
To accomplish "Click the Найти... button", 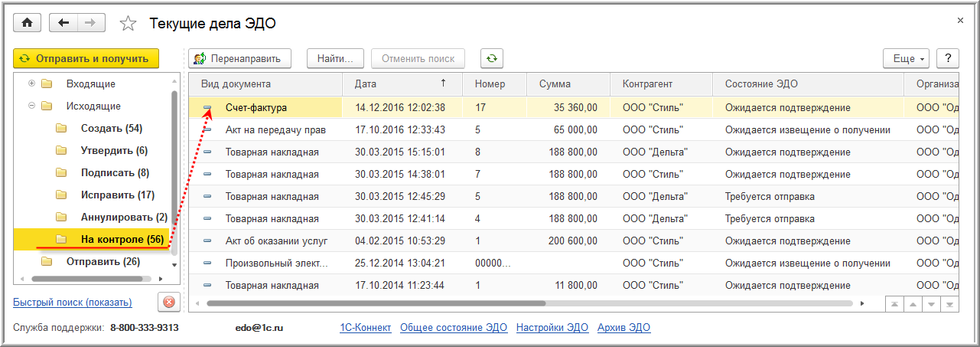I will point(335,58).
